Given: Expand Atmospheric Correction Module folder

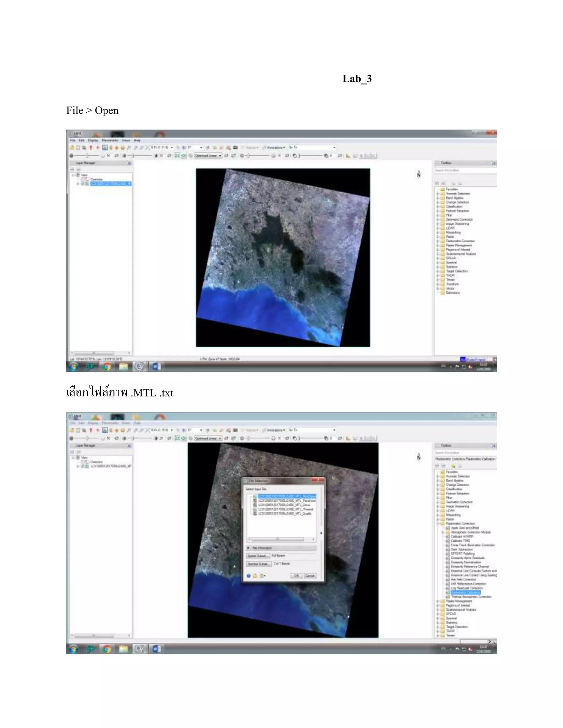Looking at the screenshot, I should (443, 532).
